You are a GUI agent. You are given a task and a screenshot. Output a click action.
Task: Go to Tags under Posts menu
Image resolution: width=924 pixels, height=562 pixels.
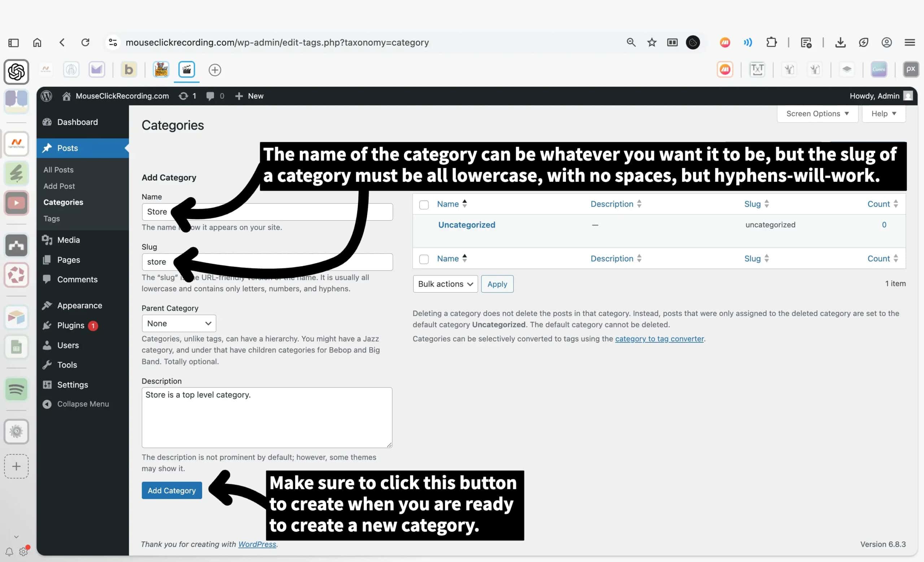click(51, 219)
